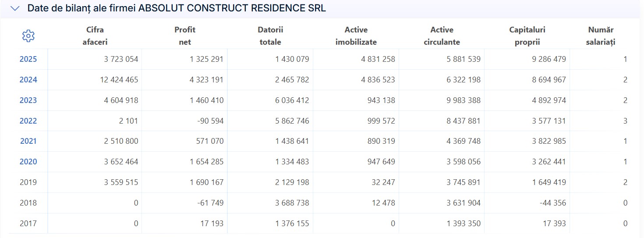Select the 2023 net profit 1 460 410

point(207,100)
